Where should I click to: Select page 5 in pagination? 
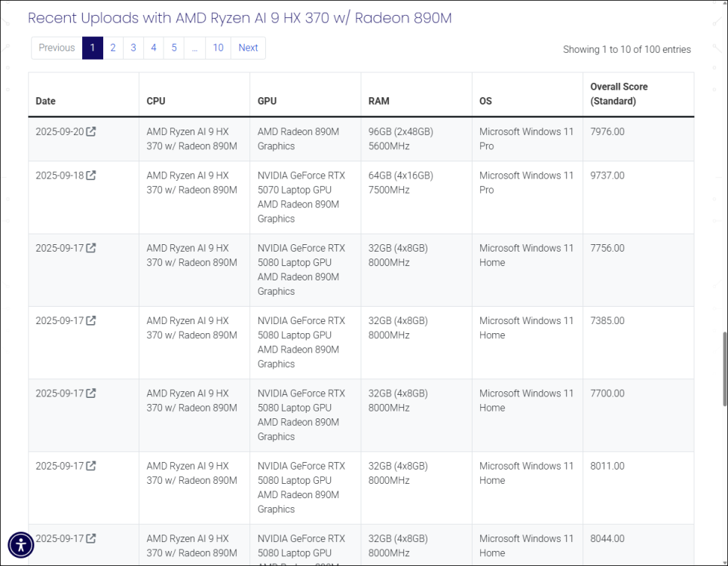[174, 47]
